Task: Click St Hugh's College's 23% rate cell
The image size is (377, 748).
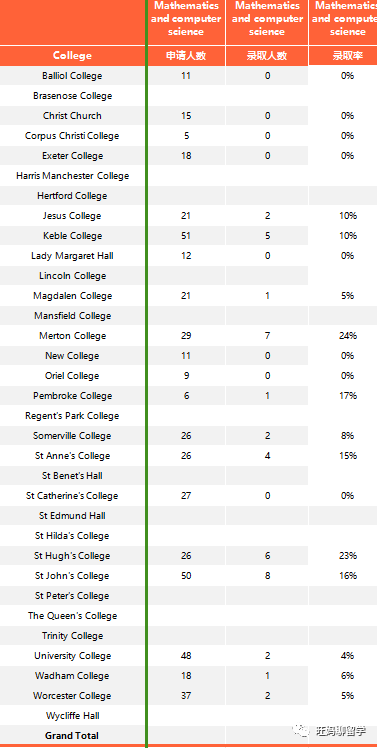Action: click(x=347, y=556)
